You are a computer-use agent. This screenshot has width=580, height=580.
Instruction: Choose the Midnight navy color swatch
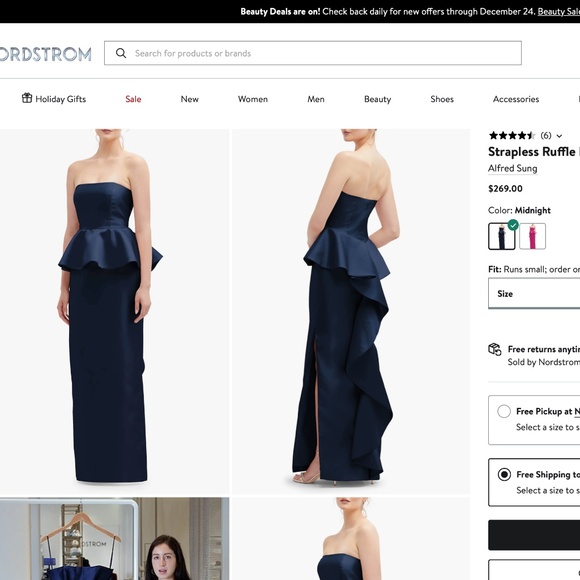[x=502, y=236]
